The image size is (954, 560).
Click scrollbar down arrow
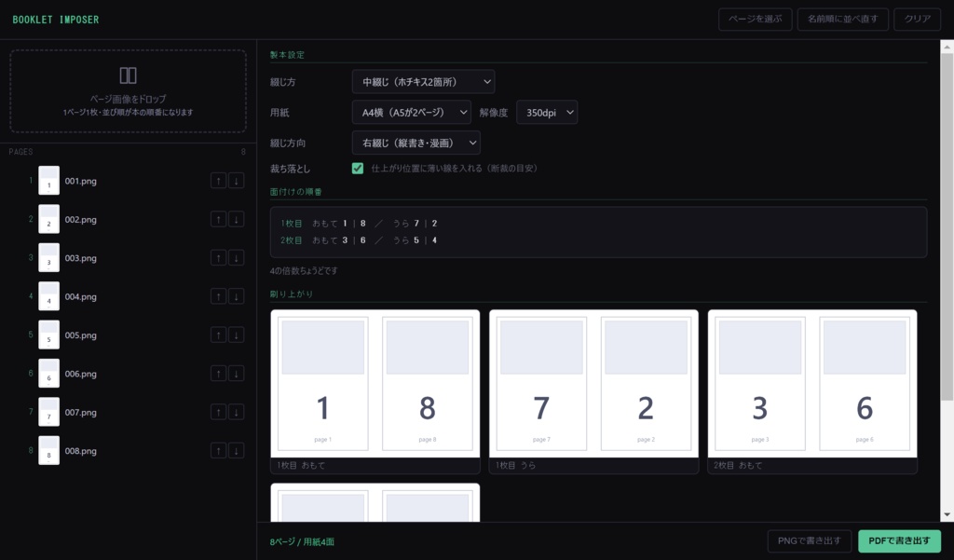(x=947, y=515)
